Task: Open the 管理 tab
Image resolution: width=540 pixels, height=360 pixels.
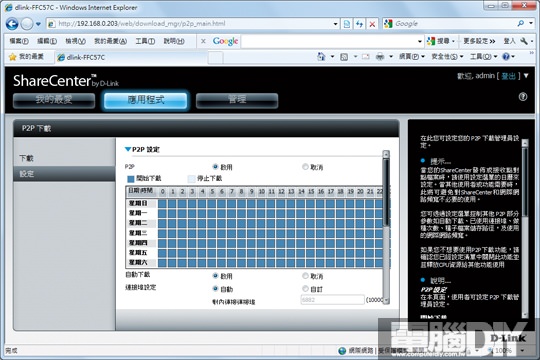Action: (x=237, y=100)
